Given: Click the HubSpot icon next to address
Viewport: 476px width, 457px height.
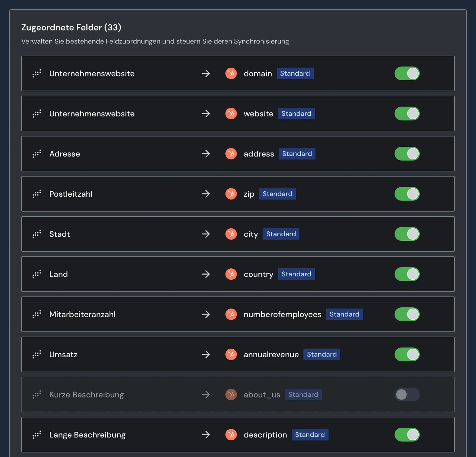Looking at the screenshot, I should [x=231, y=154].
